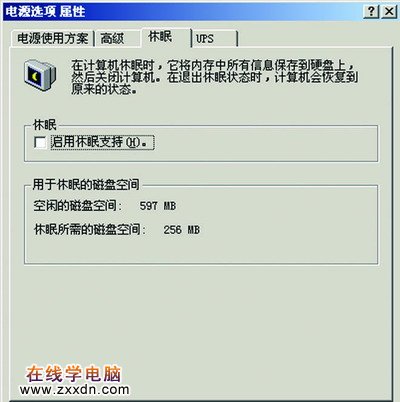Select the 休眠 tab
This screenshot has width=400, height=402.
pos(160,37)
